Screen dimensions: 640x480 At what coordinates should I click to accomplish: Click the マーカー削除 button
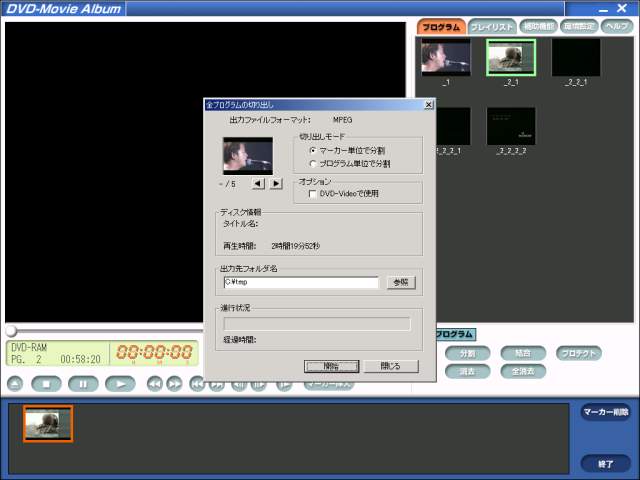[x=606, y=412]
